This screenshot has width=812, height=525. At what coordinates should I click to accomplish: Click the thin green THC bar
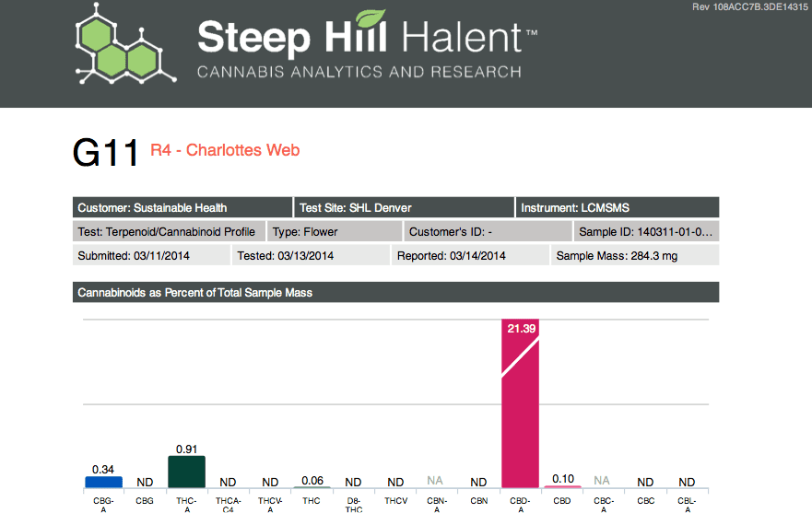pos(312,487)
